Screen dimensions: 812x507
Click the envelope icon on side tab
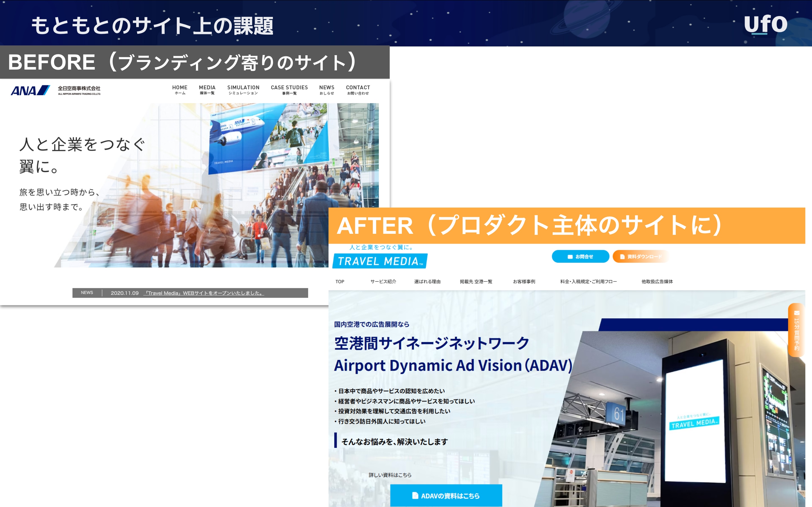(x=796, y=313)
